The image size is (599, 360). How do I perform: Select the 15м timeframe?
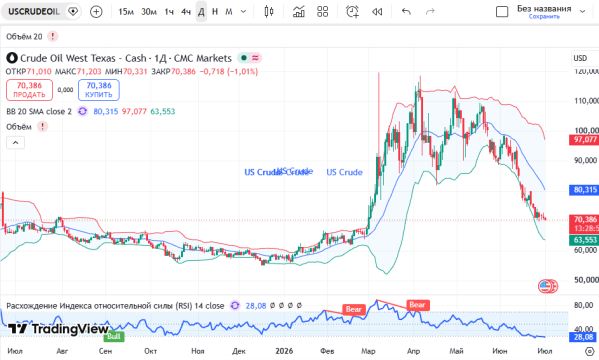126,12
